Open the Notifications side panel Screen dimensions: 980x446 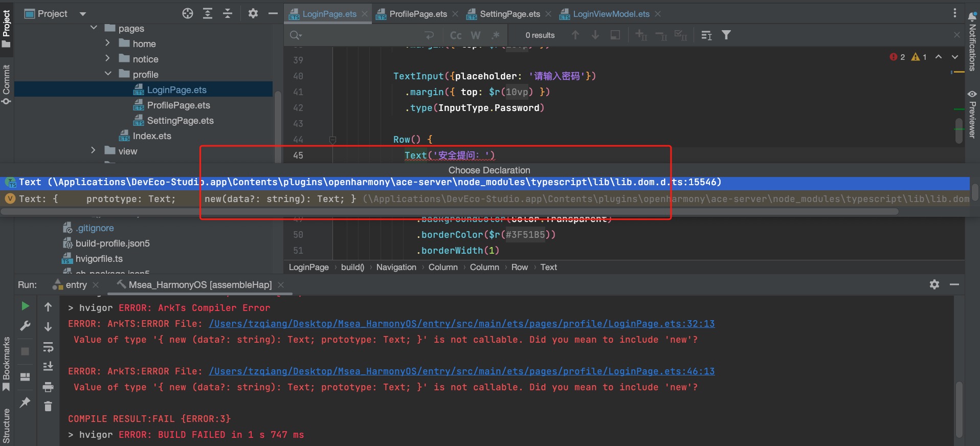pos(972,42)
